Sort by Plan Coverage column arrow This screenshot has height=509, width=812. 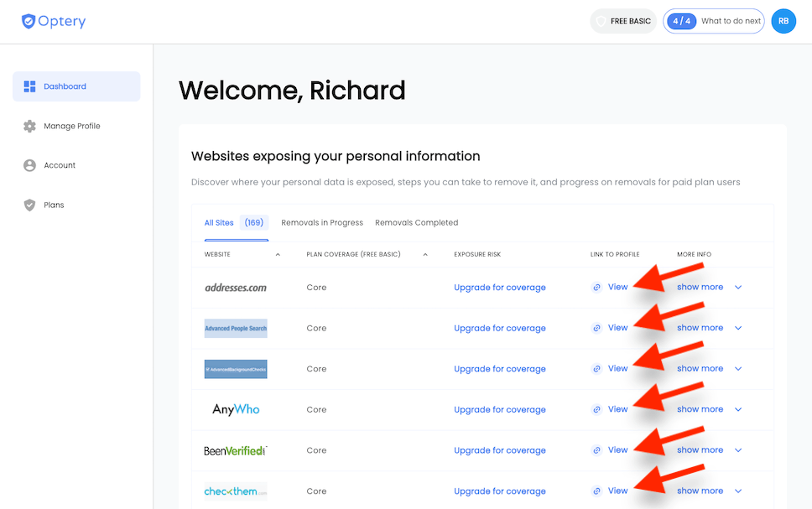pyautogui.click(x=425, y=255)
